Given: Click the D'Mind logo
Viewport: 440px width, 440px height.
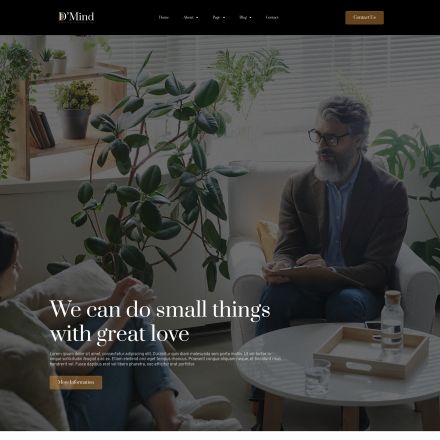Looking at the screenshot, I should (x=76, y=17).
